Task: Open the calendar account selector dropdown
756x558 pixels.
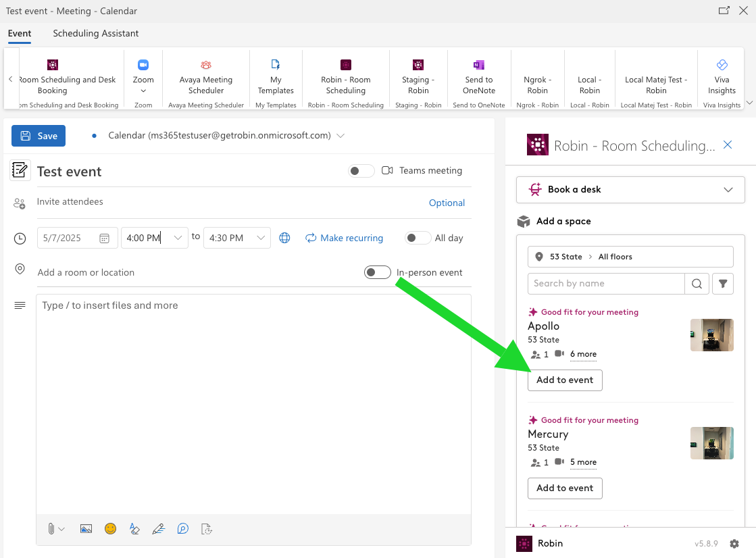Action: pos(341,136)
